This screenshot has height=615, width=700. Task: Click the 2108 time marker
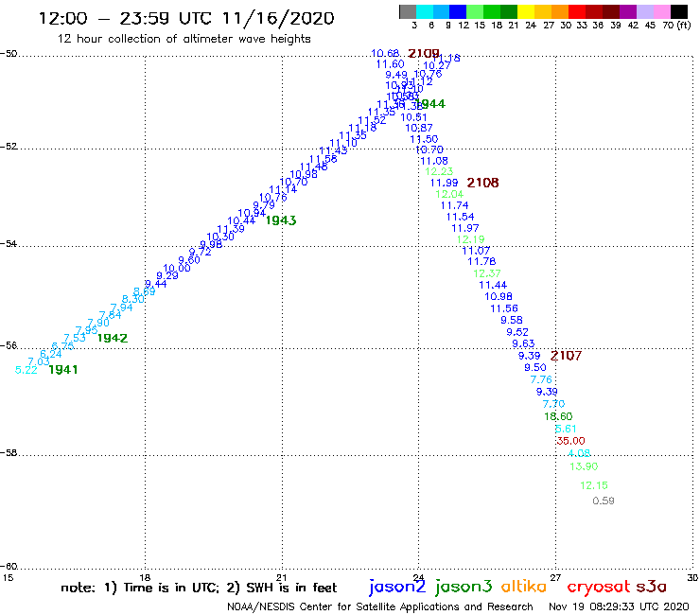click(482, 183)
